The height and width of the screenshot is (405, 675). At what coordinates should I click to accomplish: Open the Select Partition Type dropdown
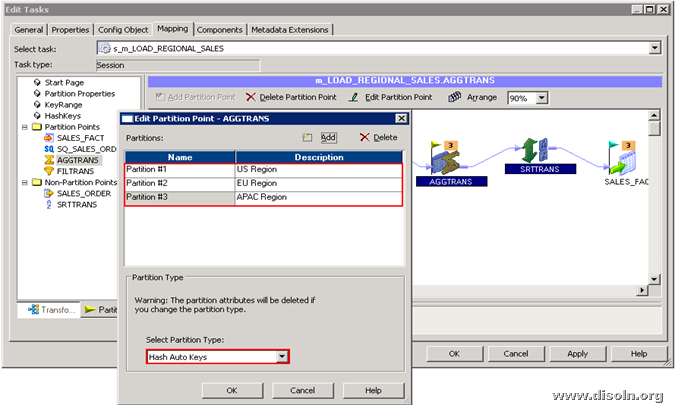282,357
